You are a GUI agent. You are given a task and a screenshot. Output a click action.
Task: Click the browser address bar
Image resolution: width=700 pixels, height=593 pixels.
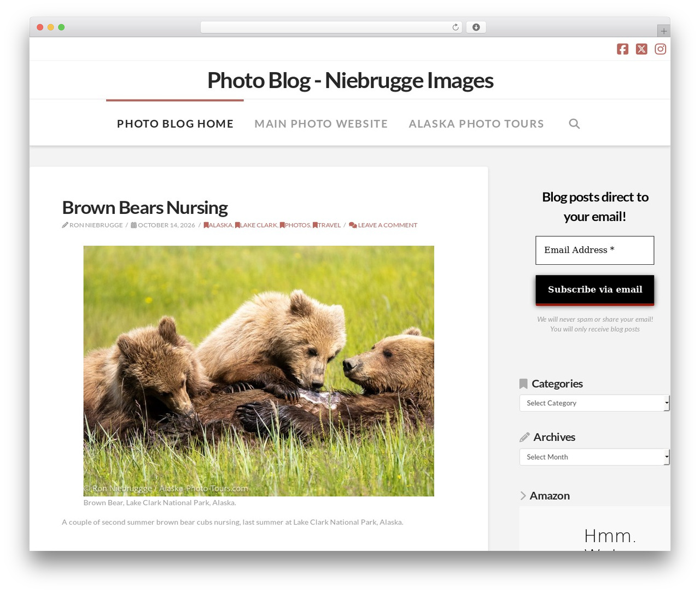click(x=331, y=27)
